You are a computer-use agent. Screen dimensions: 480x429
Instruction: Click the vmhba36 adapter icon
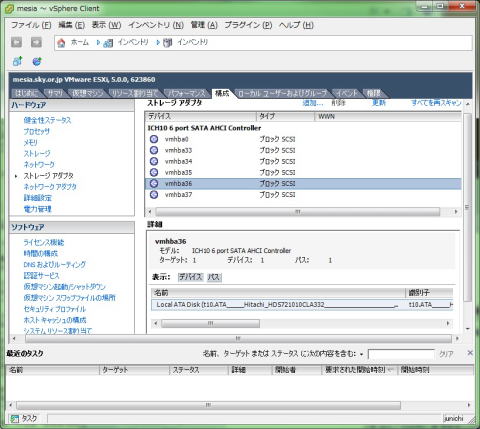click(x=154, y=183)
